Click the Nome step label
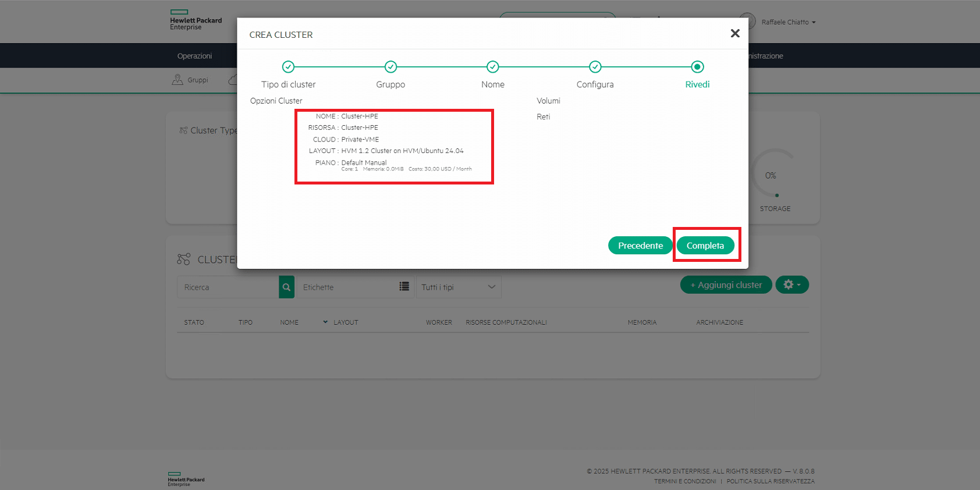 (493, 84)
